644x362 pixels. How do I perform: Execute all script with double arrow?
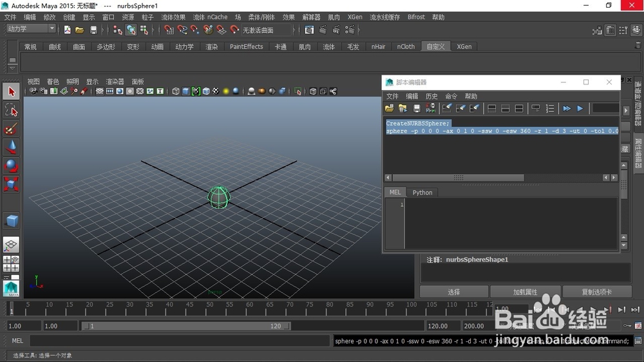click(x=567, y=108)
